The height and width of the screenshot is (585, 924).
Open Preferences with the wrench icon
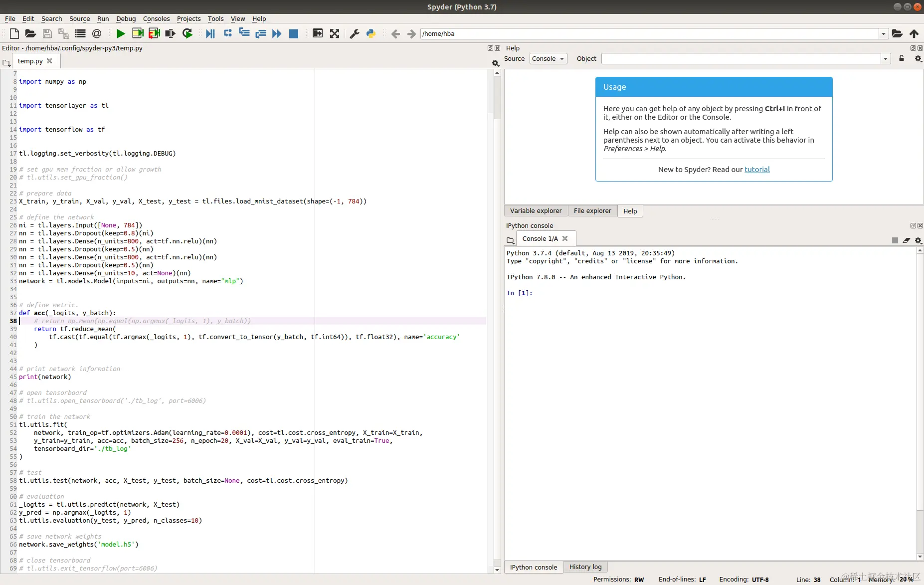click(355, 33)
